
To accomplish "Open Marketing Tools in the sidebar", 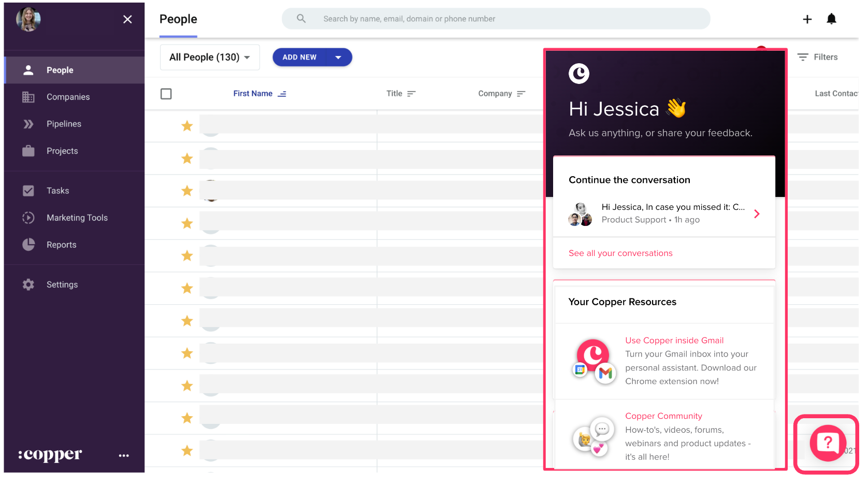I will tap(74, 218).
